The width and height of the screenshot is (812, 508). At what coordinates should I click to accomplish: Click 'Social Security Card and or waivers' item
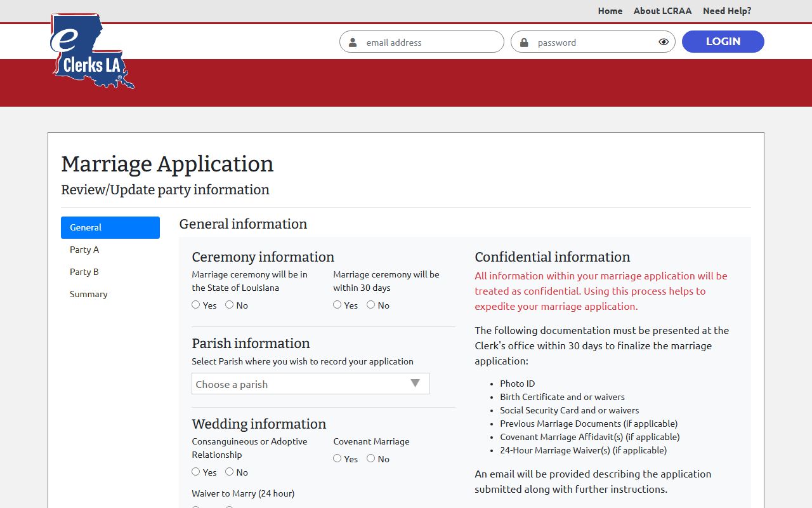(569, 410)
